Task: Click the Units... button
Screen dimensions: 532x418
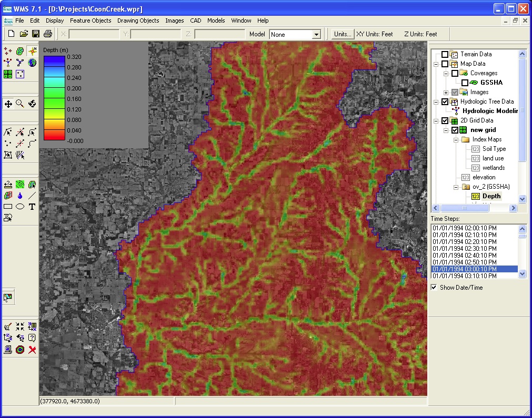Action: tap(342, 34)
